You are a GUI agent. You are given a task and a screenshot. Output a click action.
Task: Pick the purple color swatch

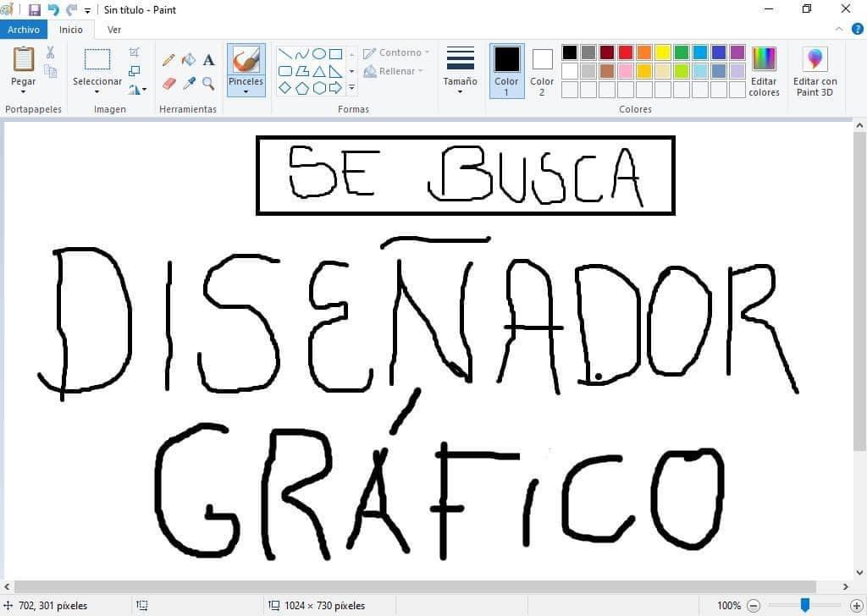click(737, 52)
